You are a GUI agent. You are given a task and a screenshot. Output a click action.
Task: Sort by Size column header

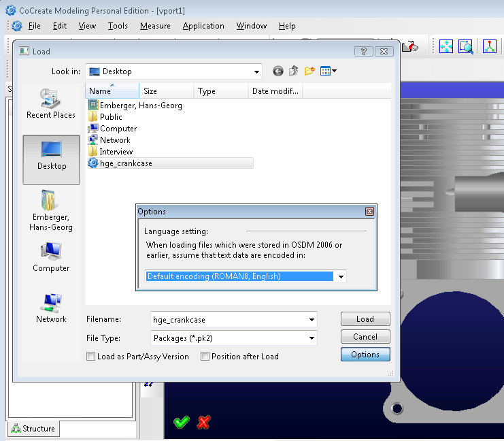[167, 91]
